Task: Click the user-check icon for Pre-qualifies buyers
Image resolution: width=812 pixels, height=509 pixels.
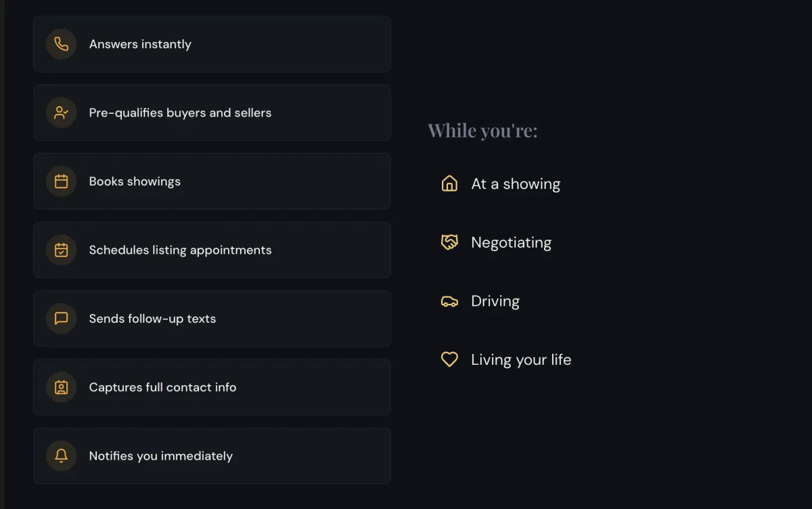Action: point(61,112)
